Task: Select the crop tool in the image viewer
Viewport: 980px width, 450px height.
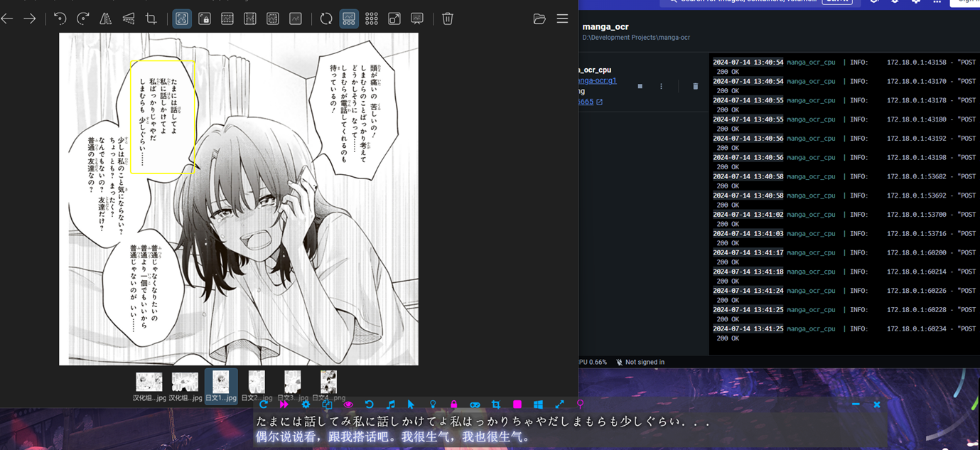Action: (151, 18)
